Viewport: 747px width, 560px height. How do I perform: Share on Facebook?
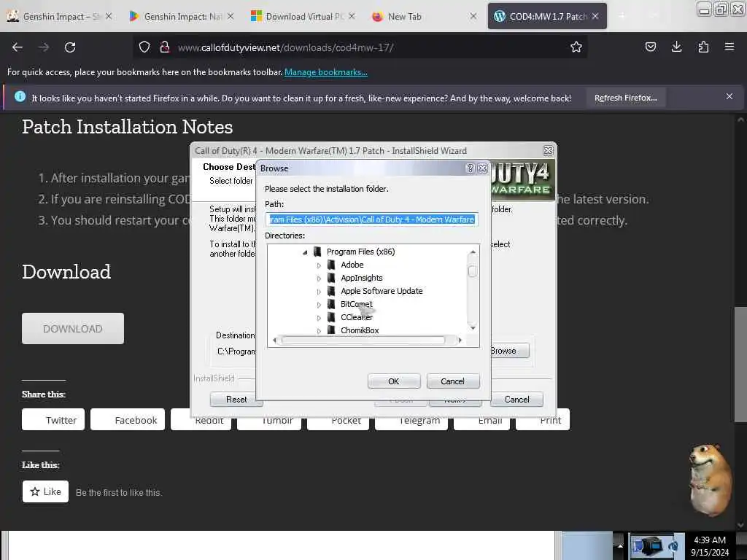128,419
